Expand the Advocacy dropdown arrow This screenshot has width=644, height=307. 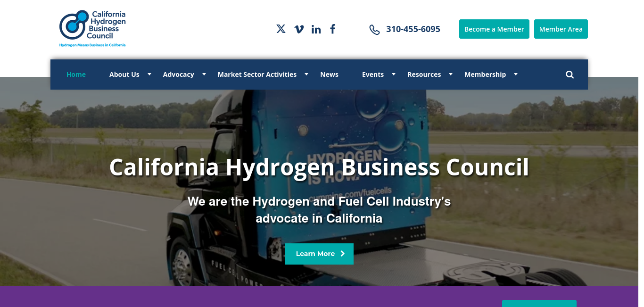tap(204, 74)
